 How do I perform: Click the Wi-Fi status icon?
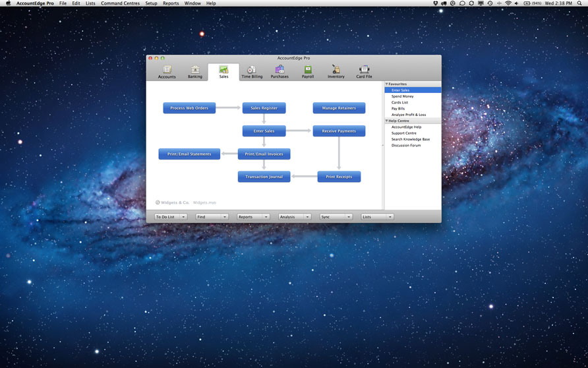tap(508, 3)
